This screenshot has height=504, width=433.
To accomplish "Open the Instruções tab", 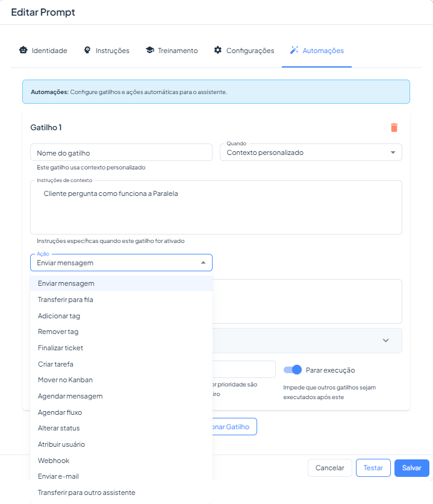I will 107,51.
